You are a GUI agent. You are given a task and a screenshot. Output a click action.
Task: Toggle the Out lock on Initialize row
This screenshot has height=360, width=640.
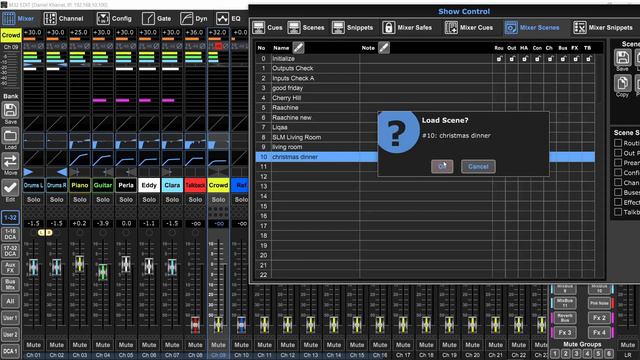pos(512,59)
